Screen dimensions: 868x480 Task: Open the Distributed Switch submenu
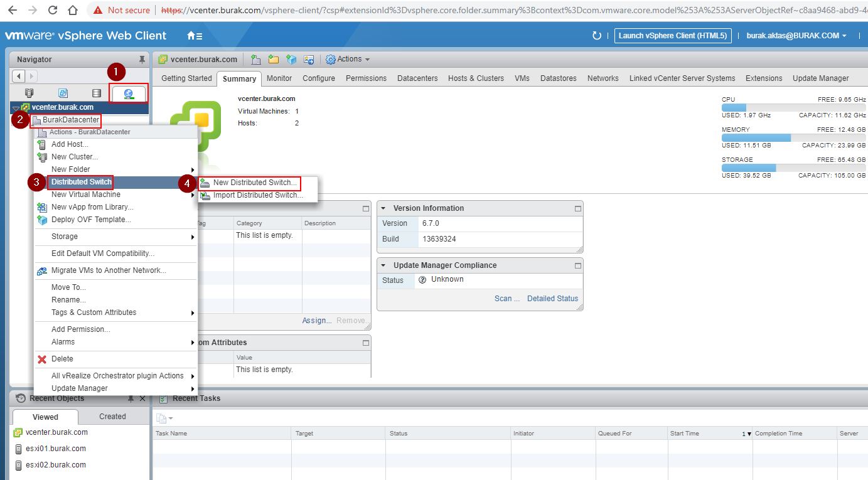pos(115,182)
